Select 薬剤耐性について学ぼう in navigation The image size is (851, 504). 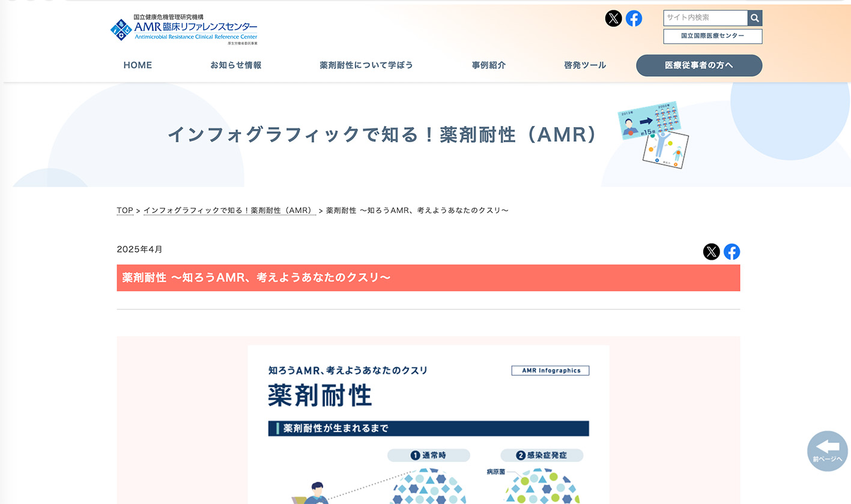click(366, 65)
